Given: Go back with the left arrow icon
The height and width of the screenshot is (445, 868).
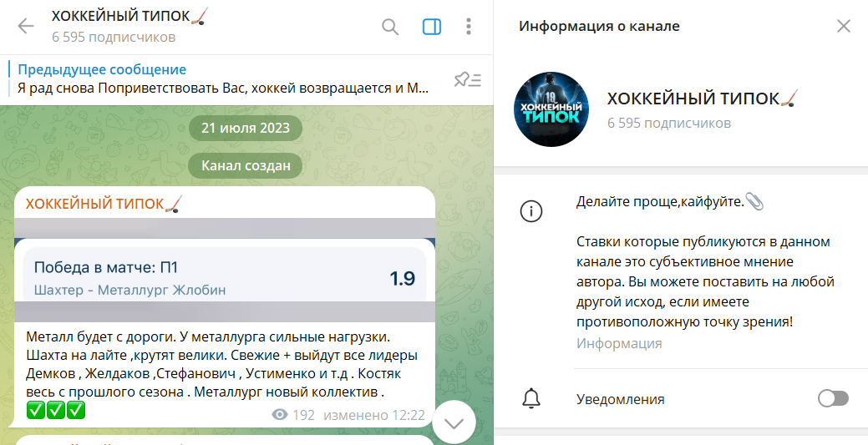Looking at the screenshot, I should (26, 26).
